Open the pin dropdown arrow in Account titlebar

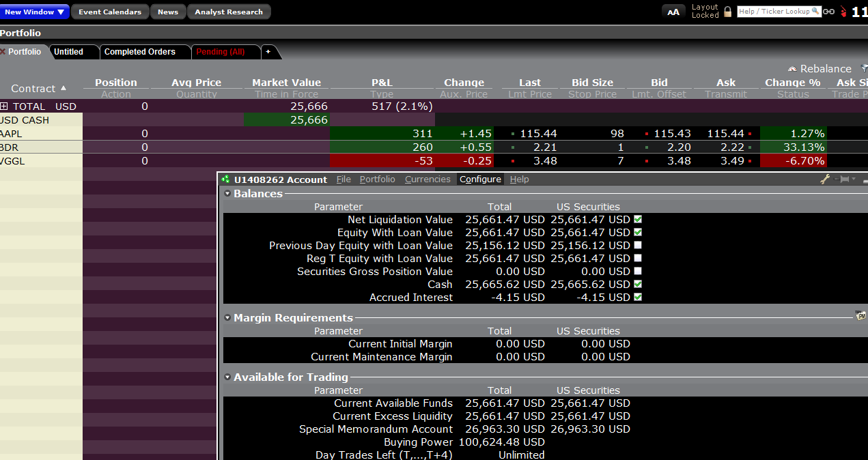click(x=854, y=179)
